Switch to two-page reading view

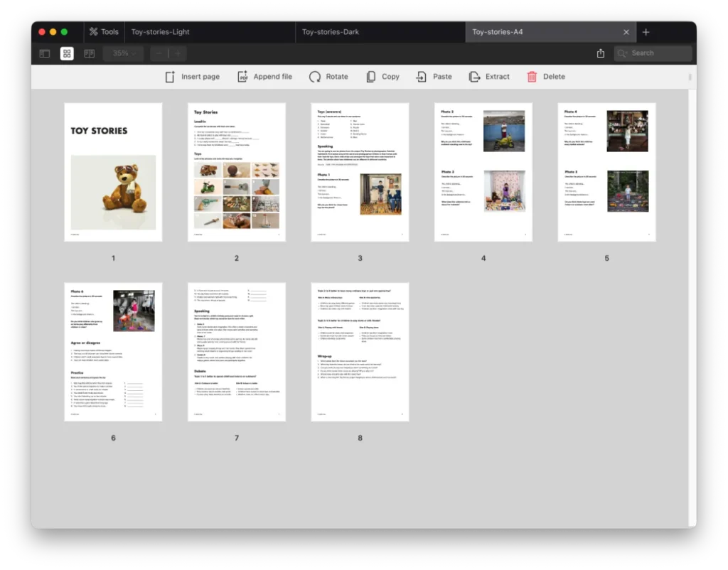pos(89,53)
